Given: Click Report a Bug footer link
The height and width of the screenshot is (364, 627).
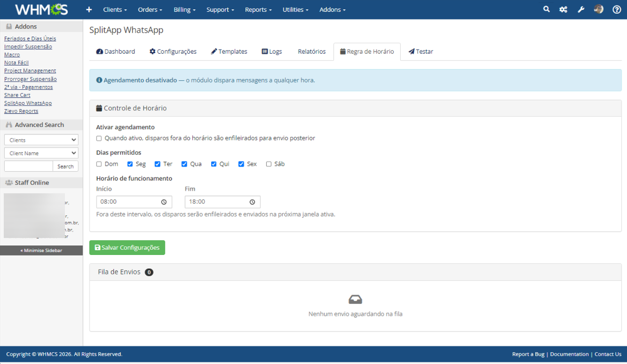Looking at the screenshot, I should (x=528, y=354).
